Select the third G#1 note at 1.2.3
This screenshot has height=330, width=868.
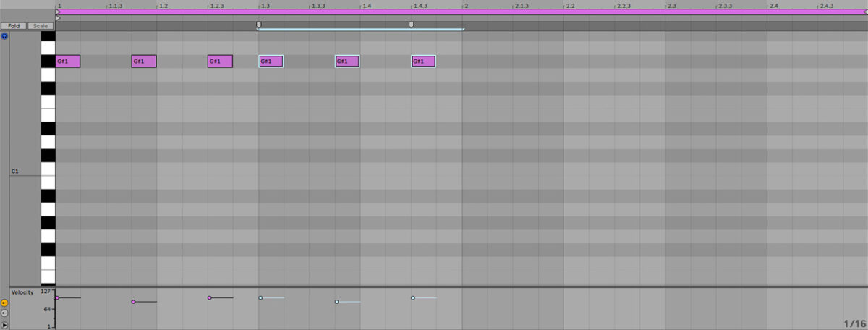[220, 62]
